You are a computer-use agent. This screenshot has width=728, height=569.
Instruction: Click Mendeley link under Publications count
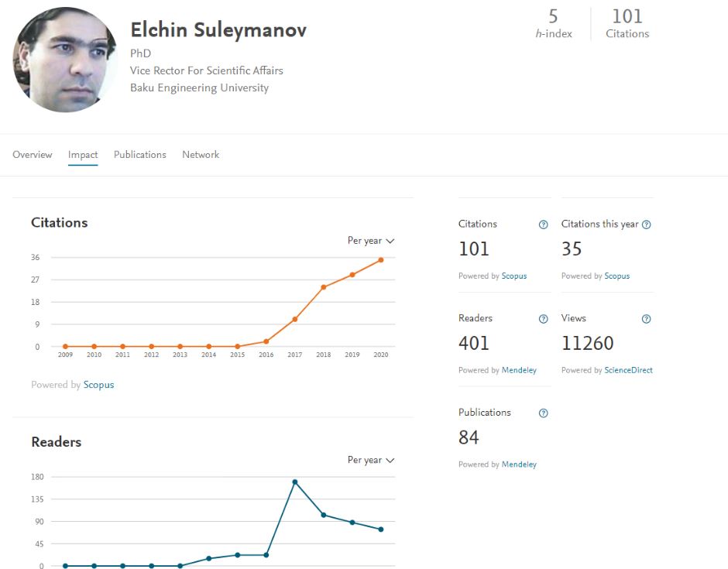tap(519, 464)
